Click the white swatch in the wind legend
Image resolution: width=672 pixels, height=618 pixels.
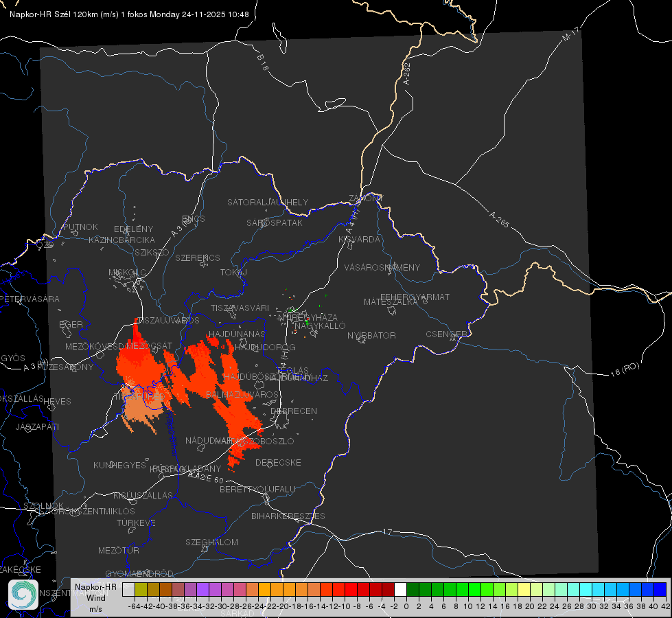(400, 589)
